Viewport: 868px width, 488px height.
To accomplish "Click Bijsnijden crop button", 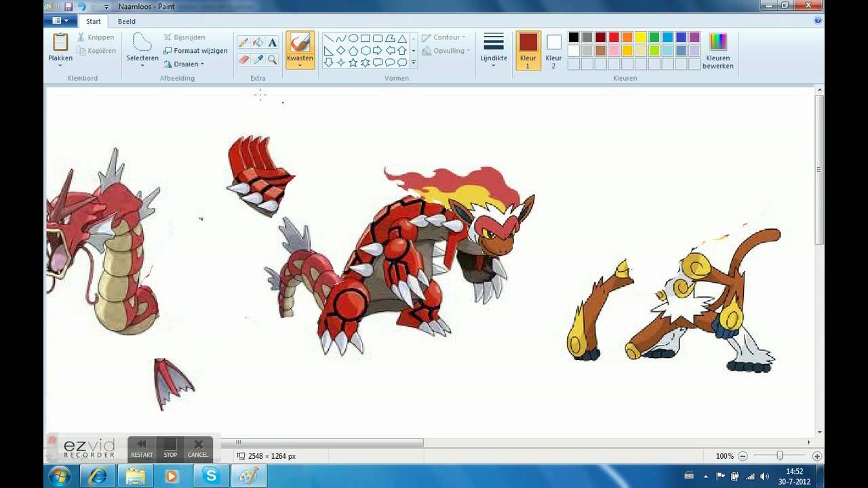I will 184,37.
